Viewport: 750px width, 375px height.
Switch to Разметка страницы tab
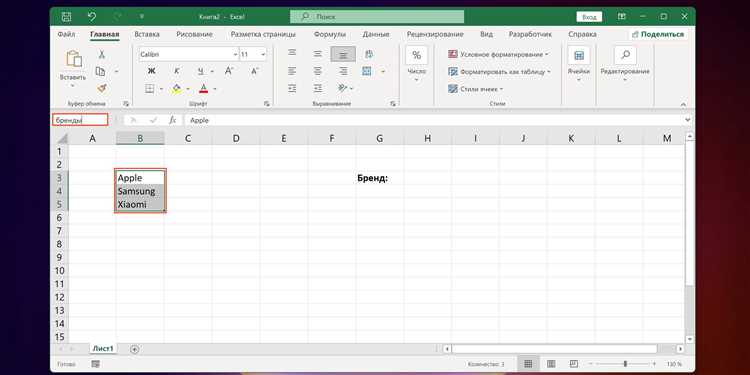263,34
